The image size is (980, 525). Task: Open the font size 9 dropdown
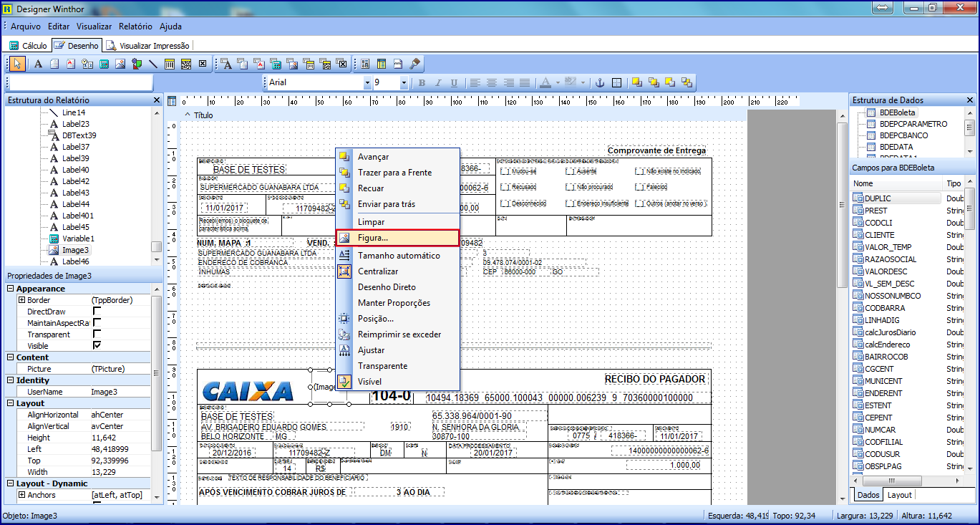click(x=404, y=82)
